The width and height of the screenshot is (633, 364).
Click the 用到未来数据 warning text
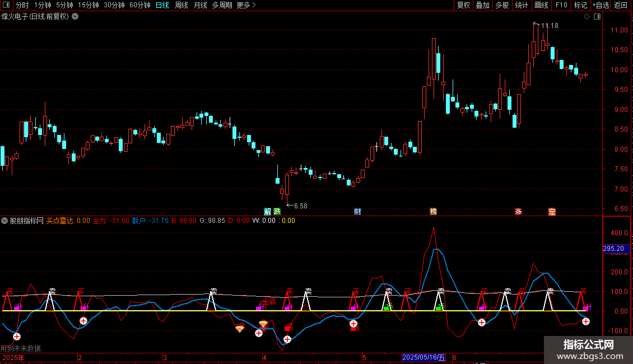[21, 348]
